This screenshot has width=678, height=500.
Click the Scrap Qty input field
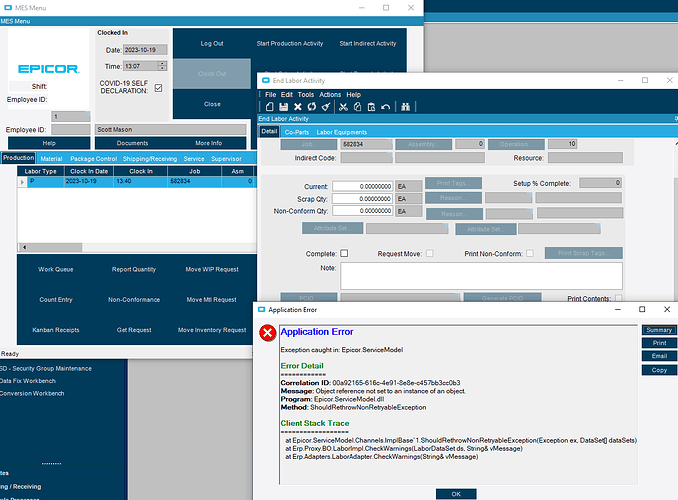(362, 199)
